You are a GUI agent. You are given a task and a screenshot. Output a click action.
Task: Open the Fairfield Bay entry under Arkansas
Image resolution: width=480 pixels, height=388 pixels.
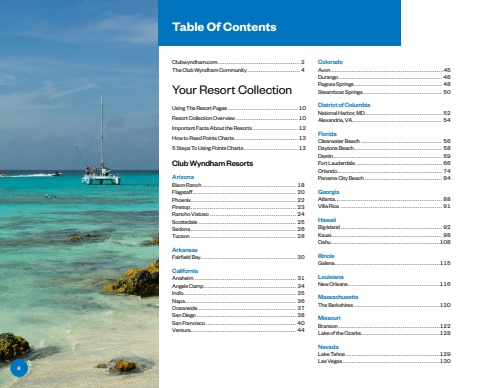238,257
